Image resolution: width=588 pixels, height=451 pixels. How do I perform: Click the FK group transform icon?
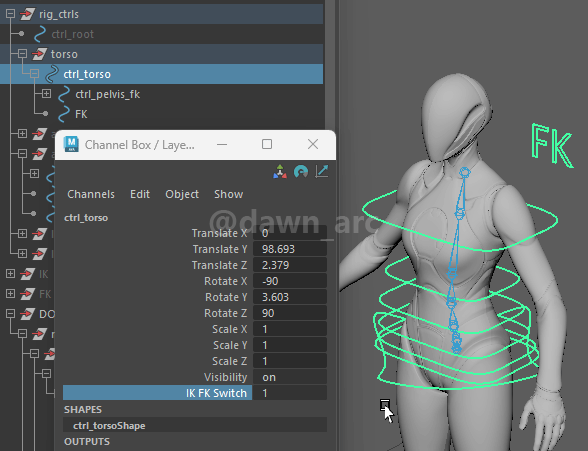tap(27, 294)
